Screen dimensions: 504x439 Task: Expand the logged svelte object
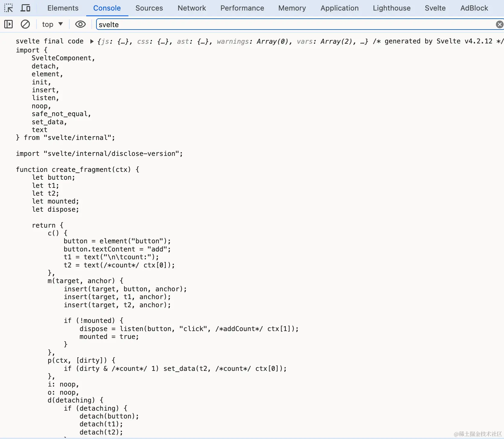click(92, 41)
